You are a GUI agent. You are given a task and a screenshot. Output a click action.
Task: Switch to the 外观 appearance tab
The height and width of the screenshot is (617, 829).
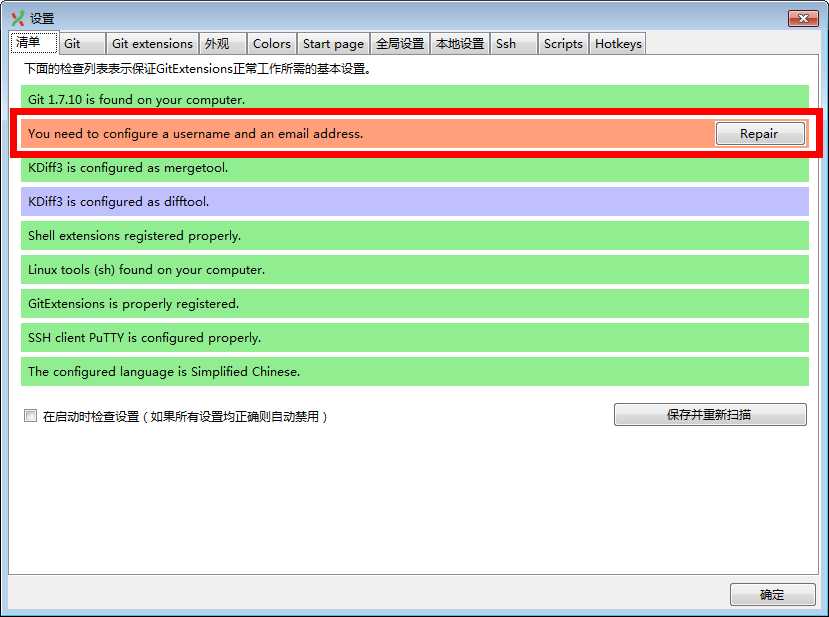pos(223,44)
